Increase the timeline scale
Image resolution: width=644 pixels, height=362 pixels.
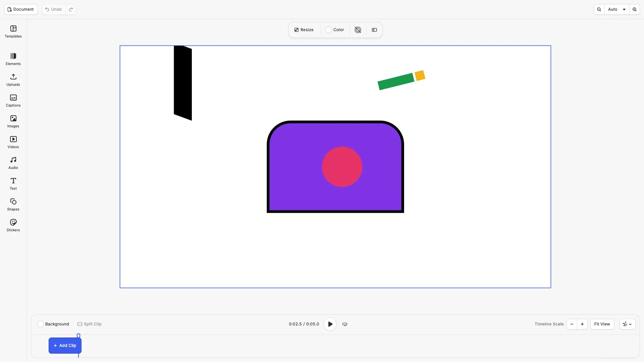[x=582, y=324]
